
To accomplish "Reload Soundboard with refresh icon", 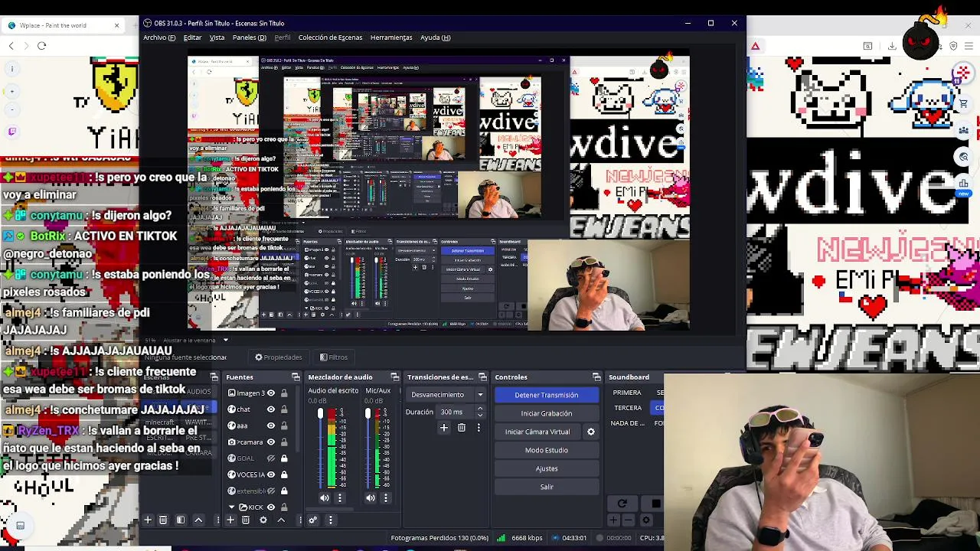I will point(622,504).
